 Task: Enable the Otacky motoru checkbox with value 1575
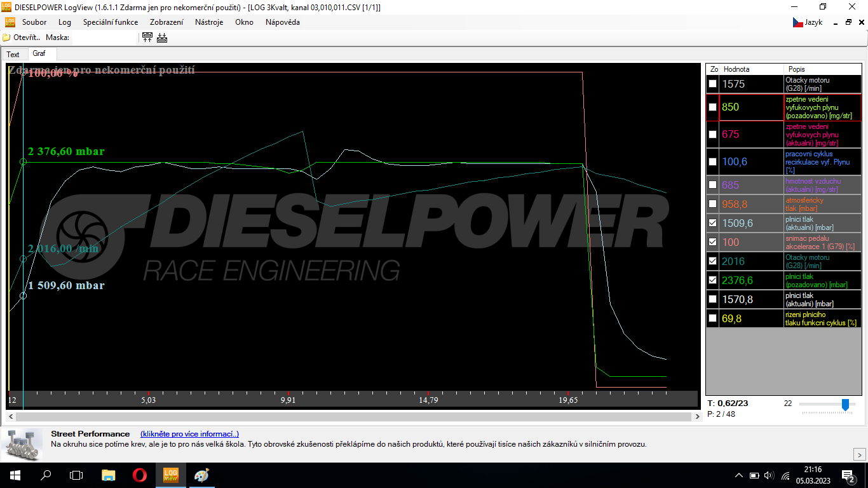pyautogui.click(x=713, y=84)
